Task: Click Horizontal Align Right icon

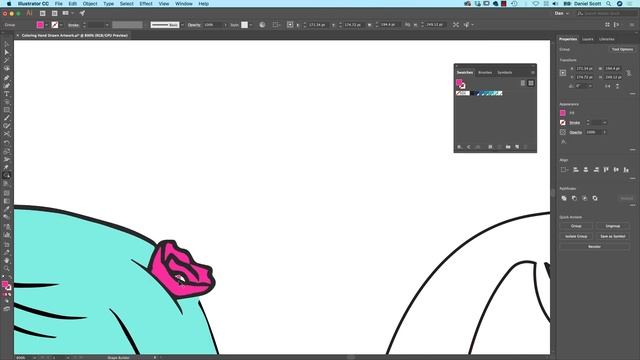Action: pos(596,170)
